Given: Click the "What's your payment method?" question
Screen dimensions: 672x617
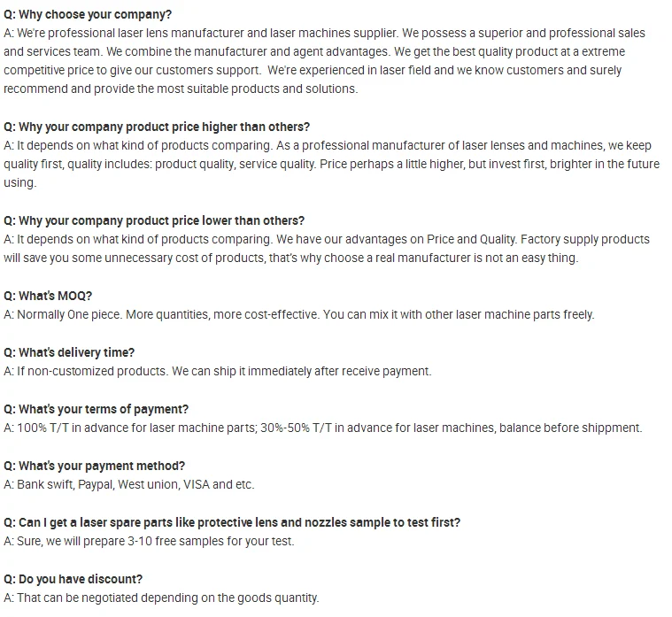Looking at the screenshot, I should coord(95,466).
